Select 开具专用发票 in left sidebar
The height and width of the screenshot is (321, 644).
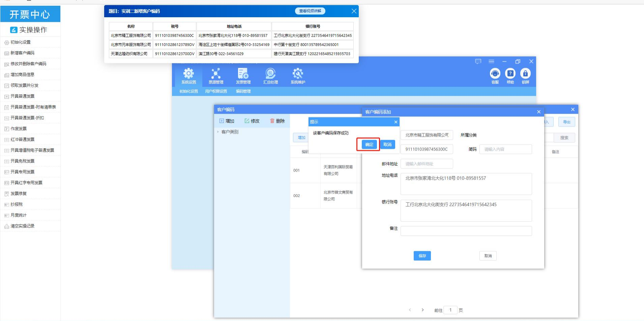[23, 172]
